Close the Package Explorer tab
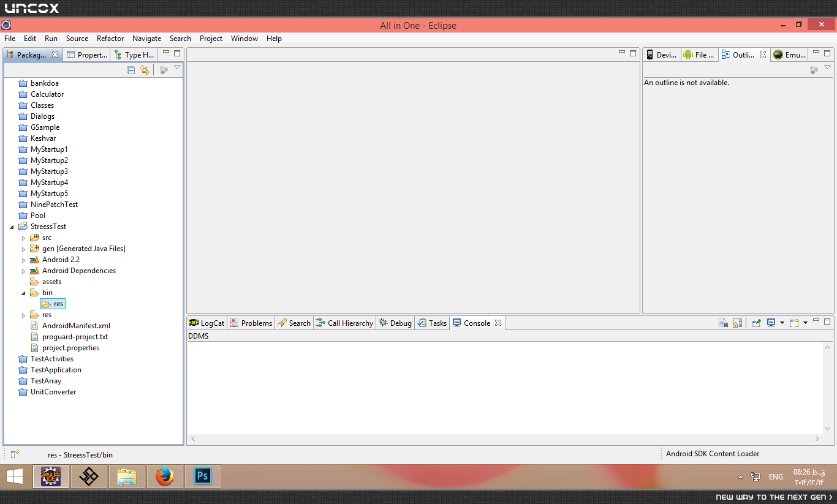Image resolution: width=837 pixels, height=504 pixels. tap(55, 55)
